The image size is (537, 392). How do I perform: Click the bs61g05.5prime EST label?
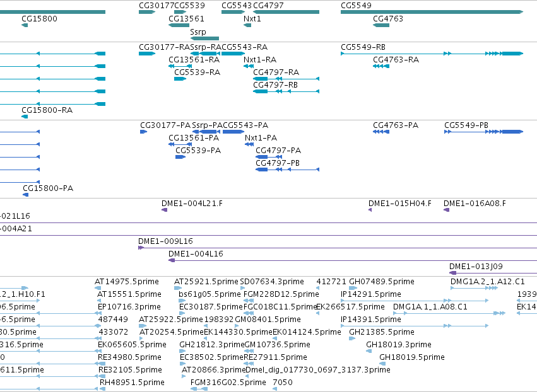click(209, 294)
